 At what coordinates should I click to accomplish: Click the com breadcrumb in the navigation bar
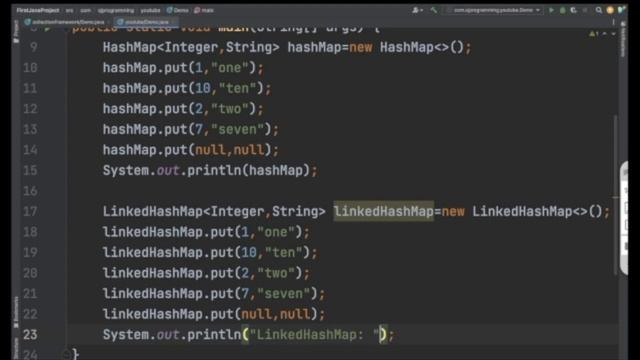point(85,10)
